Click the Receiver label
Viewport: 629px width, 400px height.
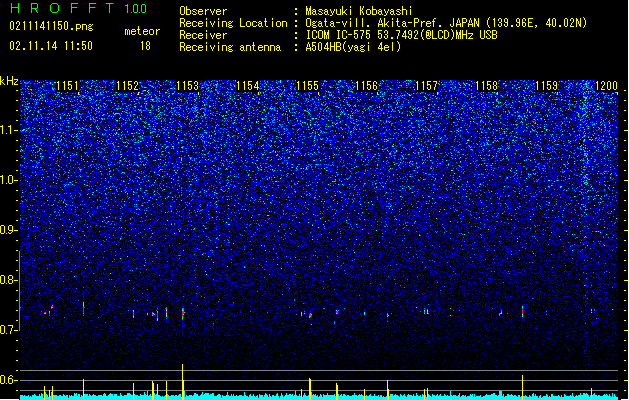pos(203,35)
